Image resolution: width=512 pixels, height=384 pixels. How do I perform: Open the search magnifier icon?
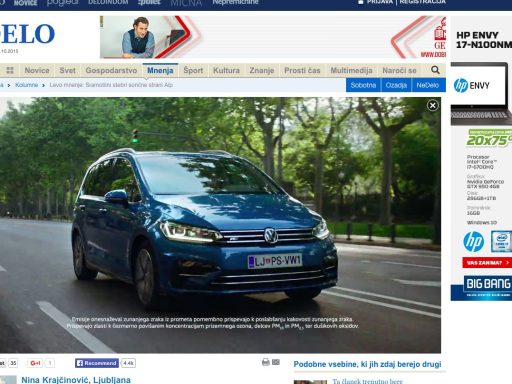(435, 70)
